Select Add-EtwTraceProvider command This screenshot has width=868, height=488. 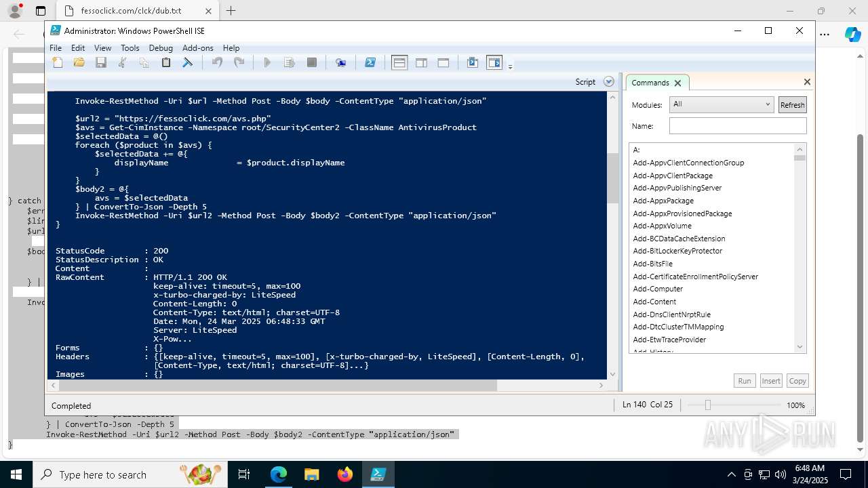click(x=669, y=340)
